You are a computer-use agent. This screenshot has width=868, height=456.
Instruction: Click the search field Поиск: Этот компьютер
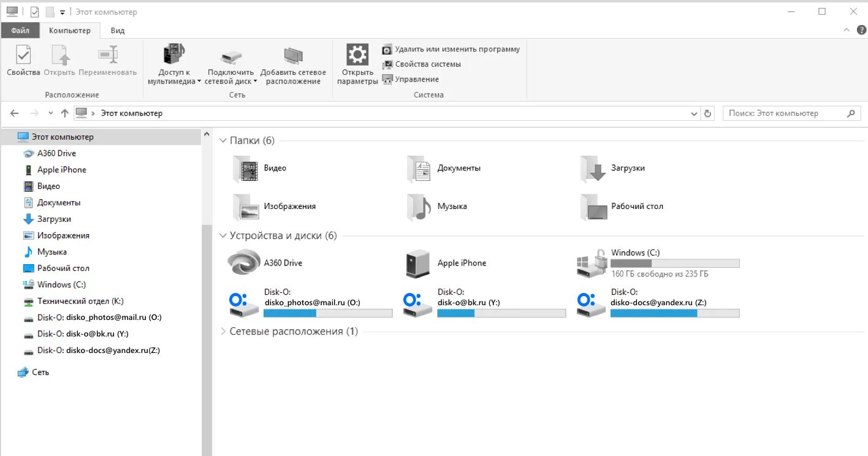pos(792,113)
